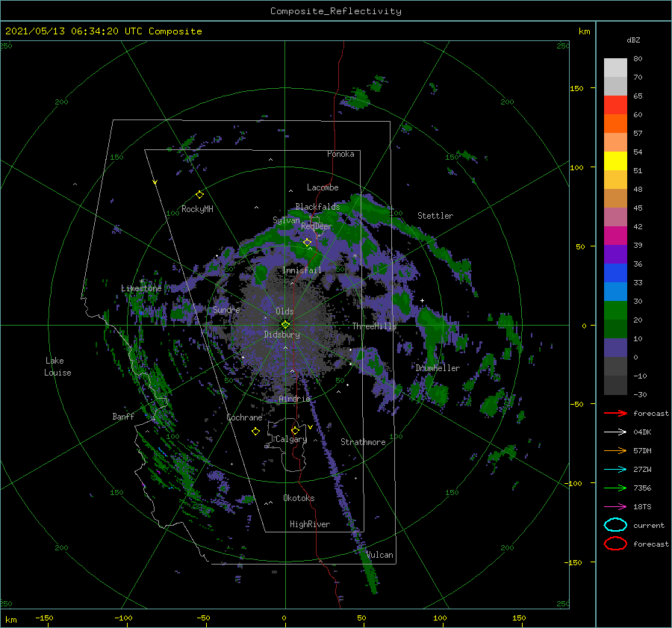Click the km unit label at top right
This screenshot has height=628, width=672.
click(584, 31)
